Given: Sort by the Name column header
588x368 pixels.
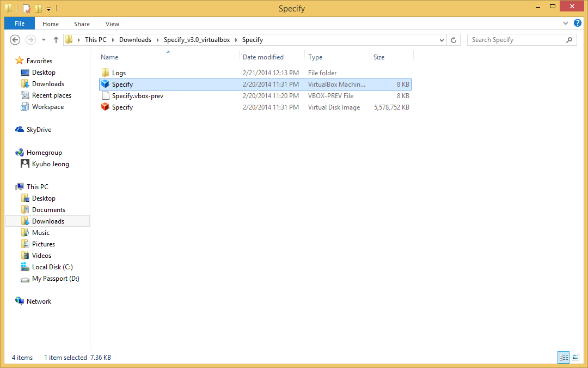Looking at the screenshot, I should coord(109,57).
